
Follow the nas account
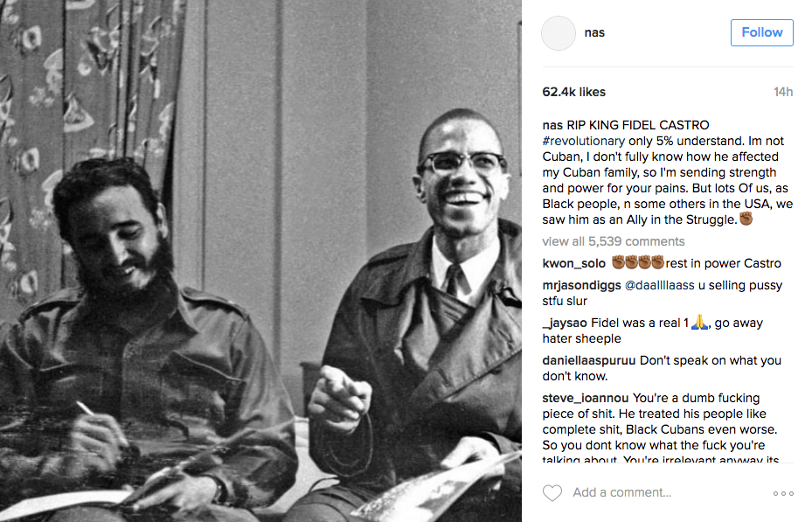pyautogui.click(x=762, y=32)
